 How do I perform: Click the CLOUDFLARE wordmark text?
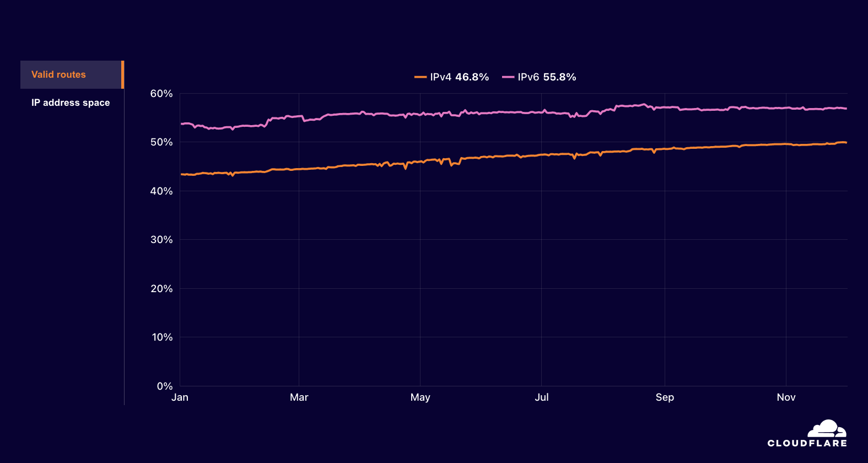click(x=807, y=443)
